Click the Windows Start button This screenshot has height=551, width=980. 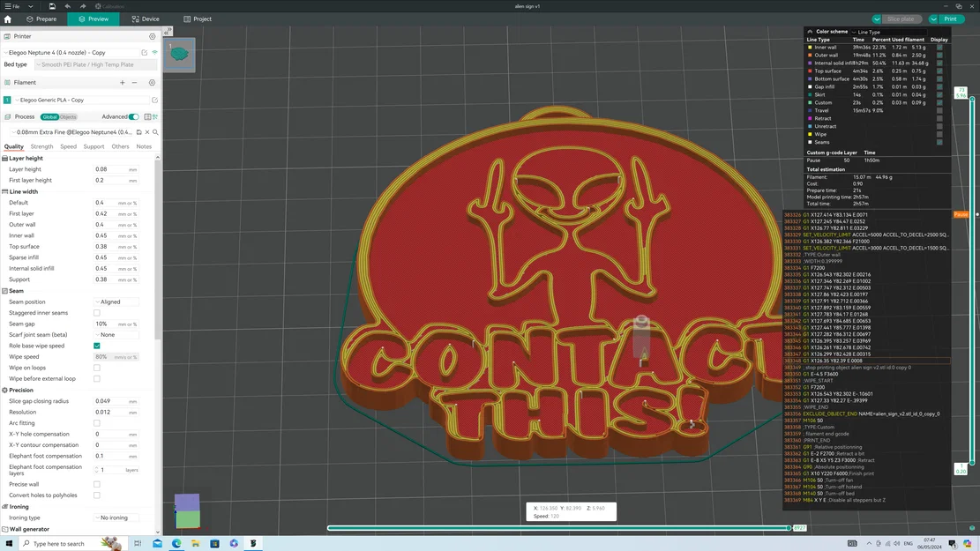9,543
